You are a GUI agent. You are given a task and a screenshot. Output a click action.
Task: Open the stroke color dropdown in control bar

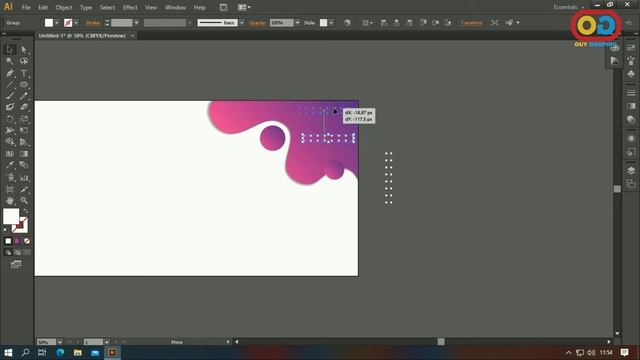[x=76, y=23]
